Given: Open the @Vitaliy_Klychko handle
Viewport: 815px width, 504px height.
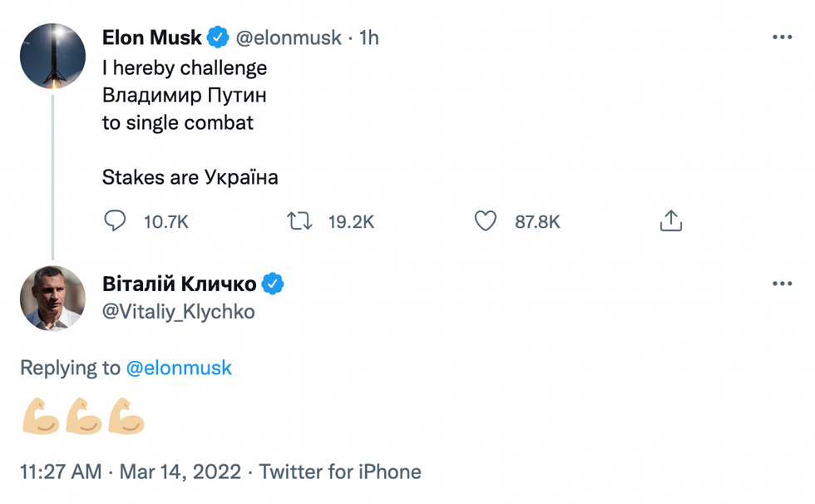Looking at the screenshot, I should (x=178, y=313).
